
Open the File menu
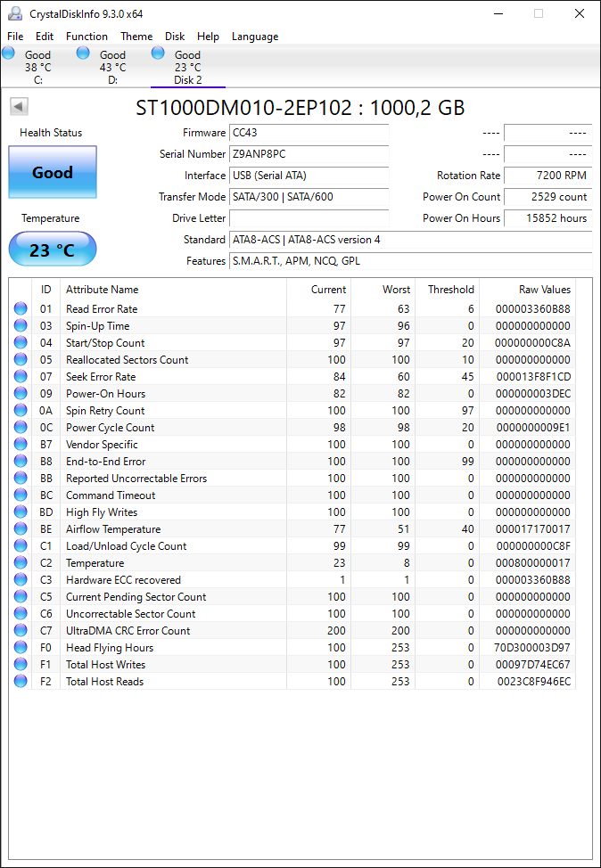(x=15, y=37)
